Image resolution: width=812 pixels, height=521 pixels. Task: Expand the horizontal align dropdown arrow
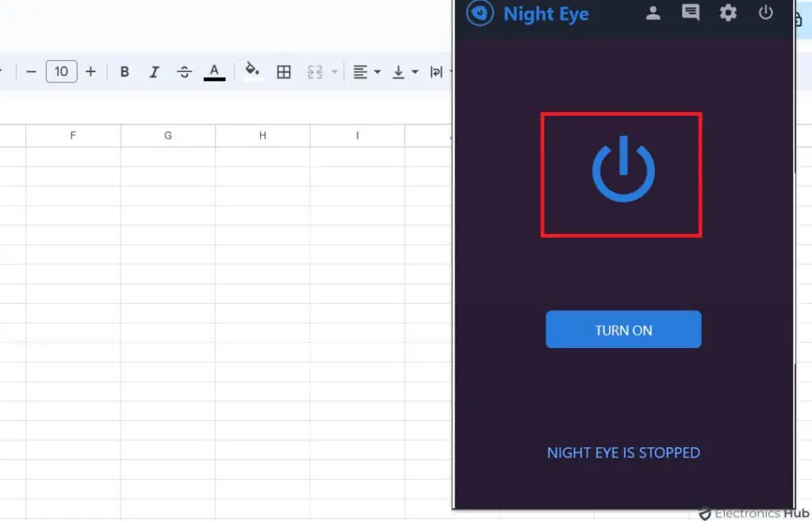(x=377, y=71)
